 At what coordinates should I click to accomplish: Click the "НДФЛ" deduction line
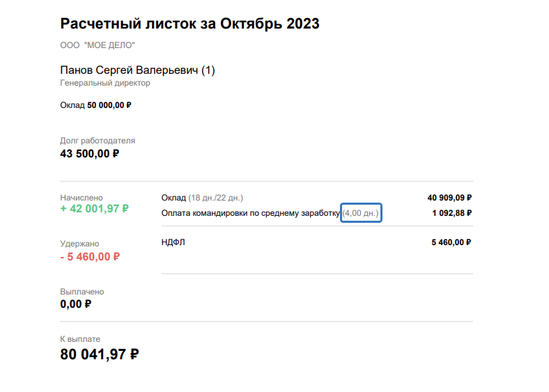tap(173, 242)
